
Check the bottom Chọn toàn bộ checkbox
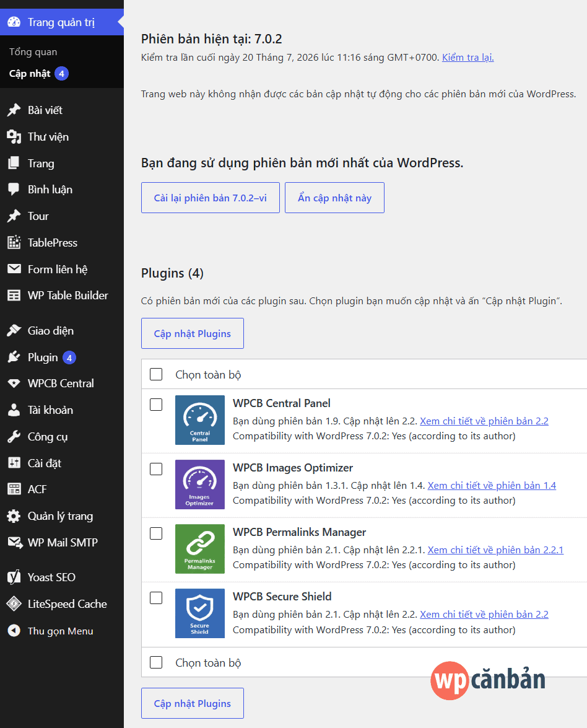tap(156, 662)
